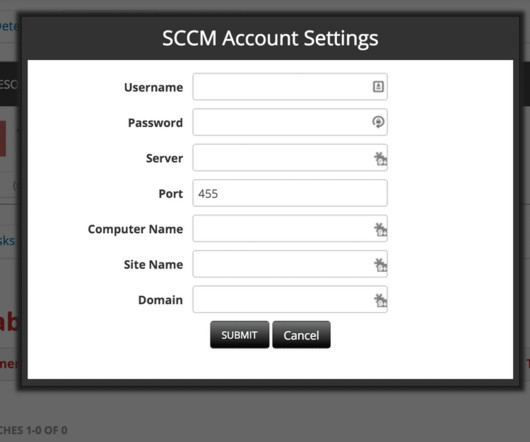Click the Computer Name label
The image size is (530, 442).
point(135,229)
